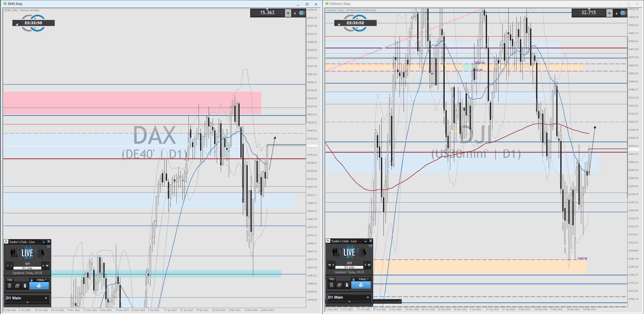Go to previous analysis in the DE40 panel

[x=11, y=265]
